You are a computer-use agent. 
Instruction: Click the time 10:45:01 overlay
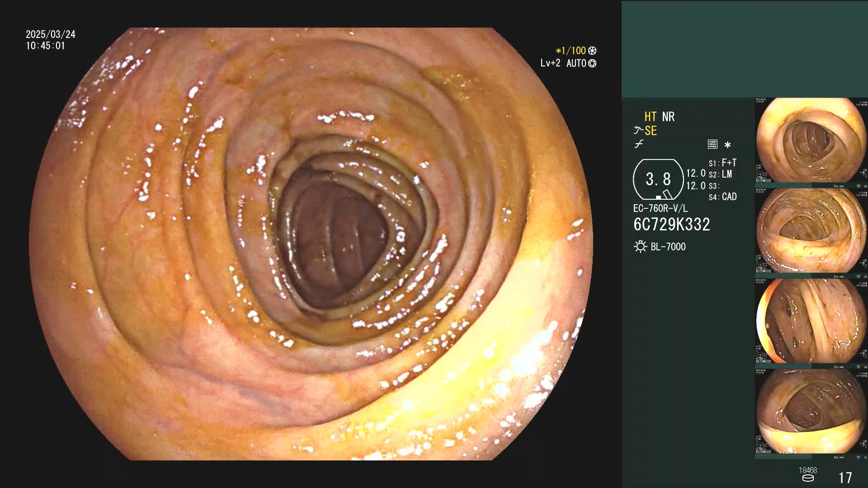pyautogui.click(x=45, y=46)
